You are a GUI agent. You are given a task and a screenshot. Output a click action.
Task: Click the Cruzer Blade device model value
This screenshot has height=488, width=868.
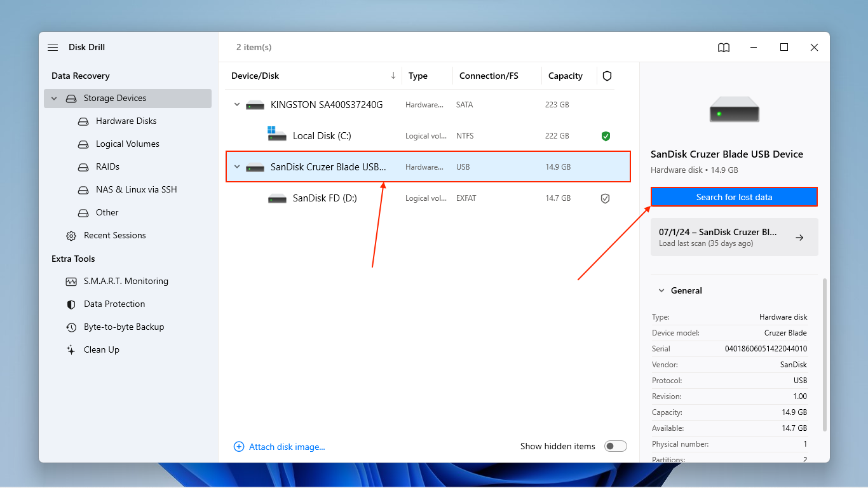(x=785, y=333)
